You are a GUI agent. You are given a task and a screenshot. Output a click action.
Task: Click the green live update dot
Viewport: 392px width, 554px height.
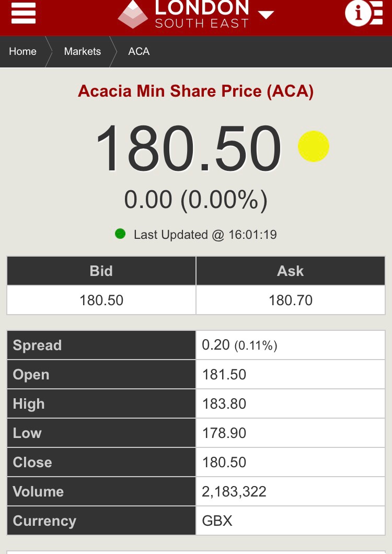point(120,234)
